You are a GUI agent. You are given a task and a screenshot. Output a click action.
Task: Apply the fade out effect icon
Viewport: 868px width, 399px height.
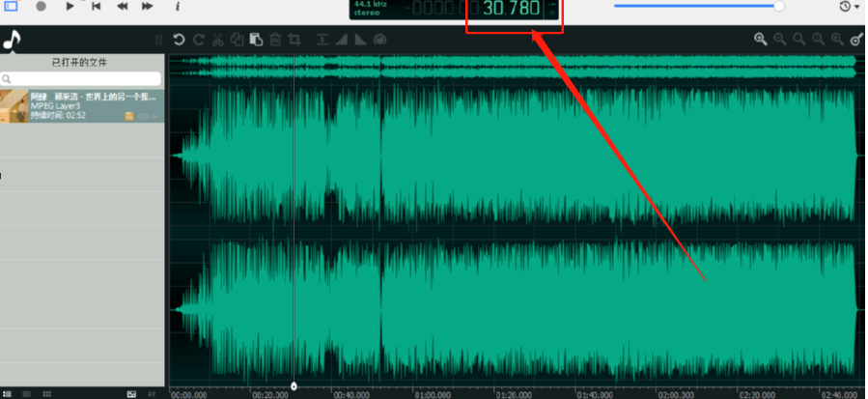360,40
